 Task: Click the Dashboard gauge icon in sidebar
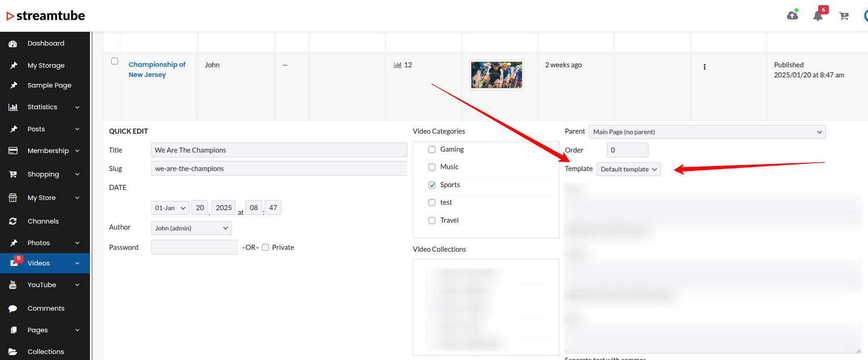click(13, 44)
